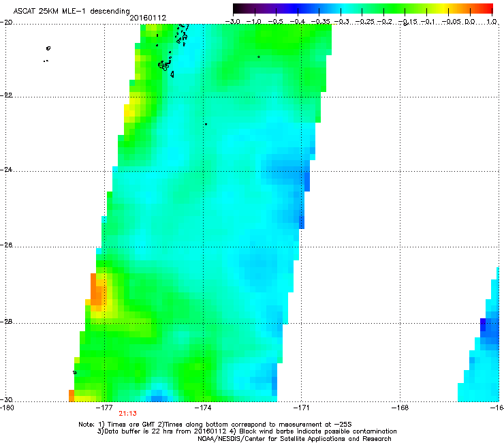Click the "NOAA/NESDIS/Center for Satellite Applications" credit

(294, 439)
